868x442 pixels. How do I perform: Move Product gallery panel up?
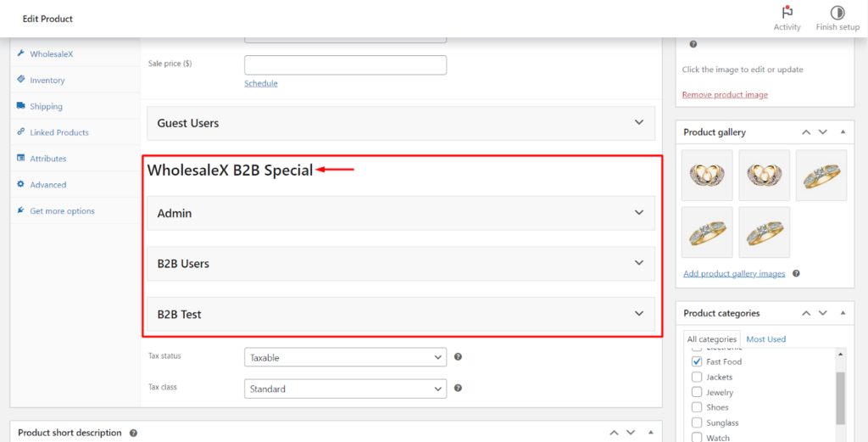tap(806, 132)
